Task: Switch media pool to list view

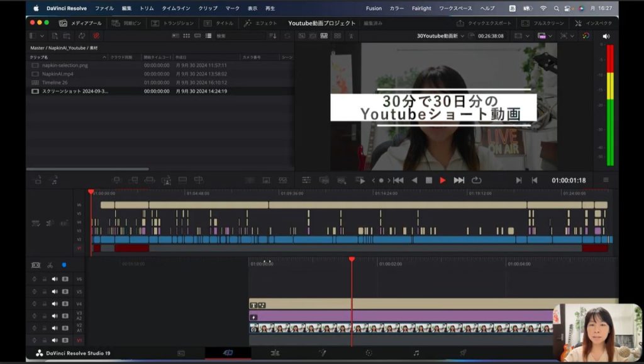Action: (x=208, y=36)
